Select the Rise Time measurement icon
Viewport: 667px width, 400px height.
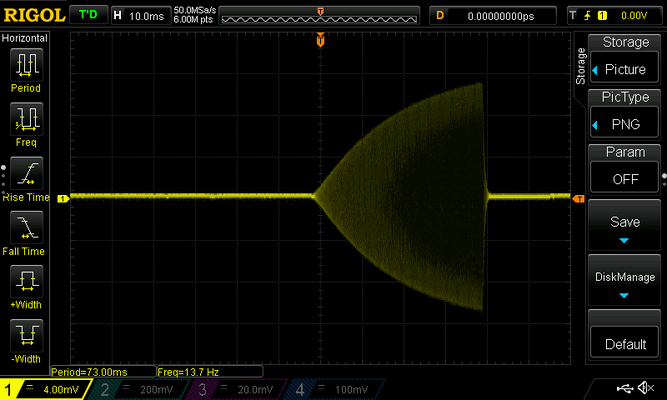26,173
